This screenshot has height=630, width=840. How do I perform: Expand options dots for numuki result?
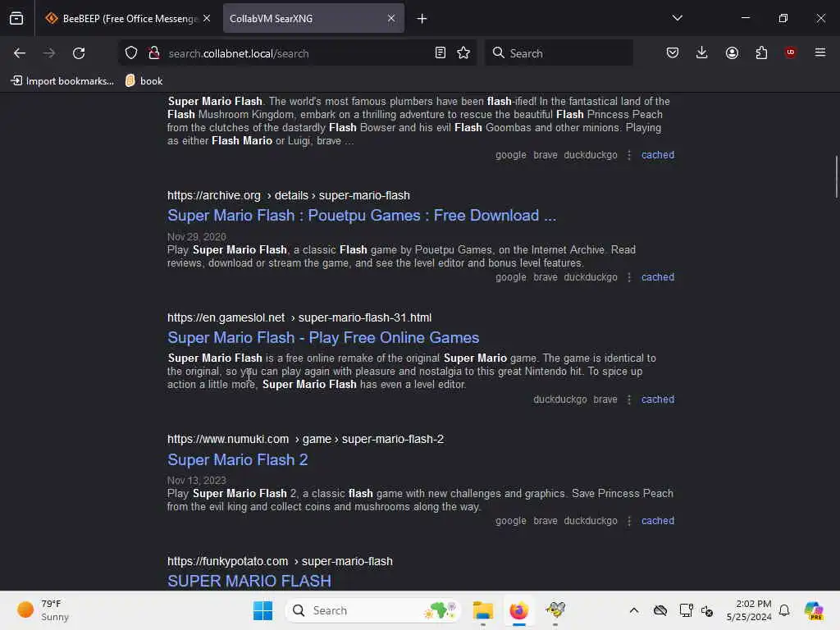click(629, 521)
